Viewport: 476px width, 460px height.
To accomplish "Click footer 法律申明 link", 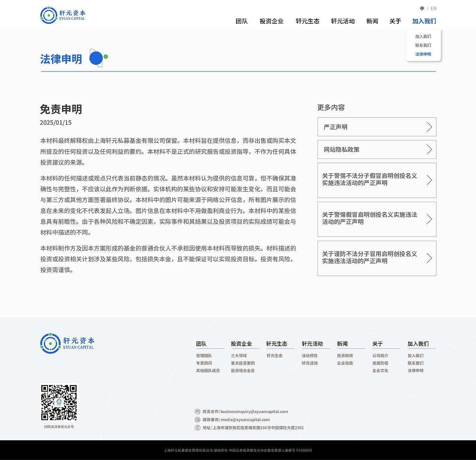I will coord(415,371).
